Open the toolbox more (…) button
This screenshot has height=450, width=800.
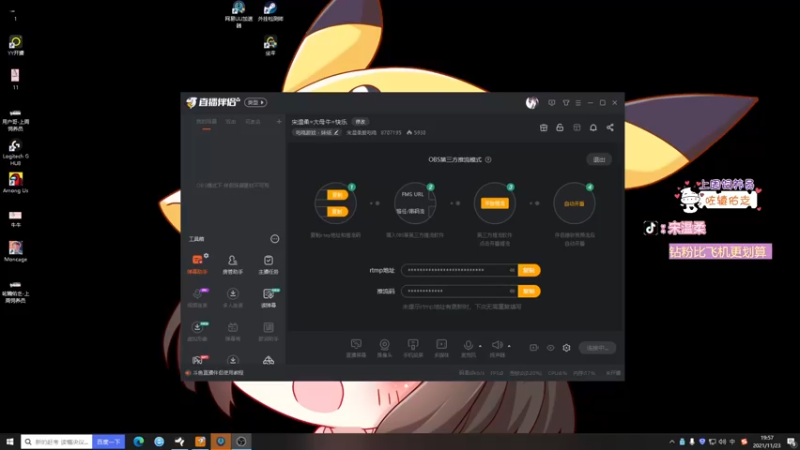pos(274,239)
